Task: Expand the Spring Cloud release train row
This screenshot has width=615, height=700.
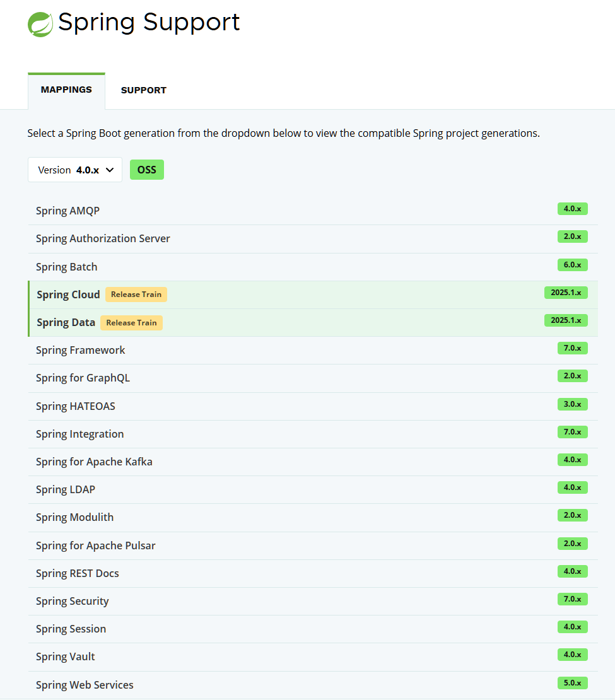Action: point(313,295)
